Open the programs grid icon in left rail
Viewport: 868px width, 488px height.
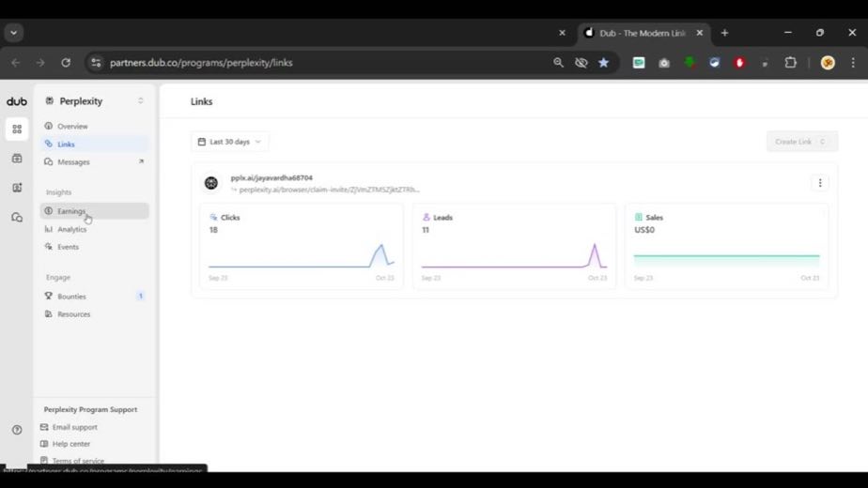[x=17, y=130]
